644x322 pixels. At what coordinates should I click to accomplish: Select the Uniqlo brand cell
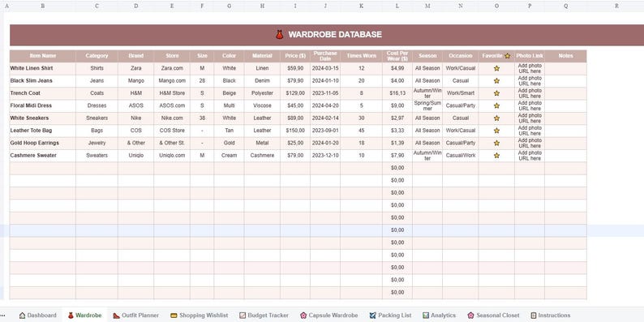(136, 155)
